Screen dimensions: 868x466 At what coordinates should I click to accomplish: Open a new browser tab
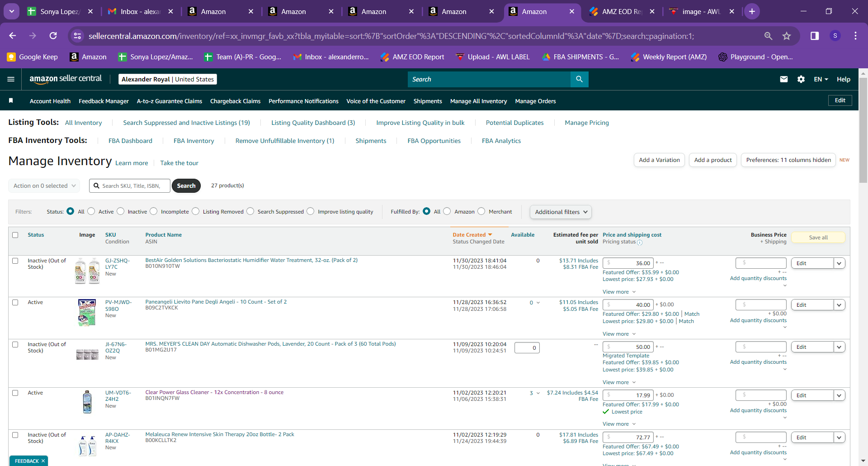coord(752,11)
